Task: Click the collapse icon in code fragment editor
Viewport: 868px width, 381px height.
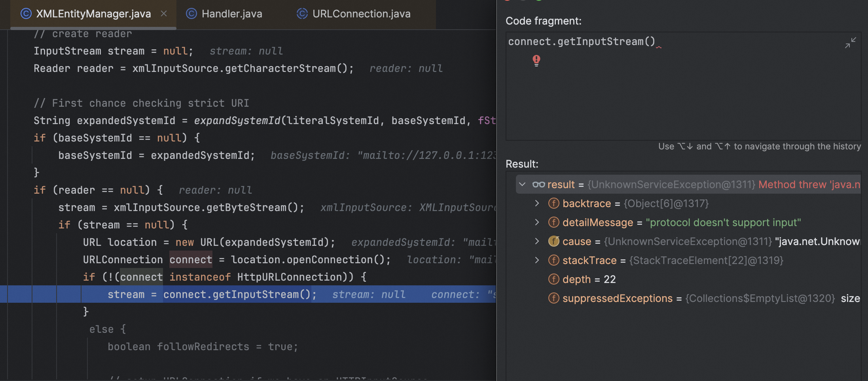Action: pos(850,43)
